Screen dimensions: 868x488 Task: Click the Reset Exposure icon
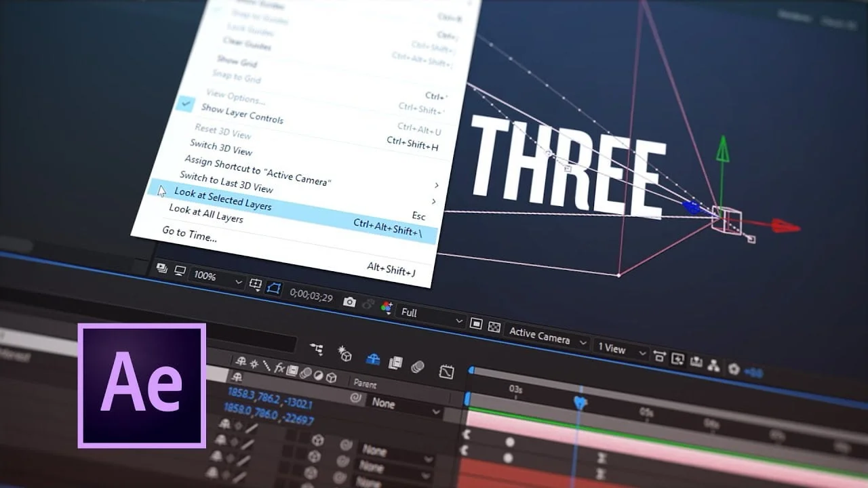[733, 369]
